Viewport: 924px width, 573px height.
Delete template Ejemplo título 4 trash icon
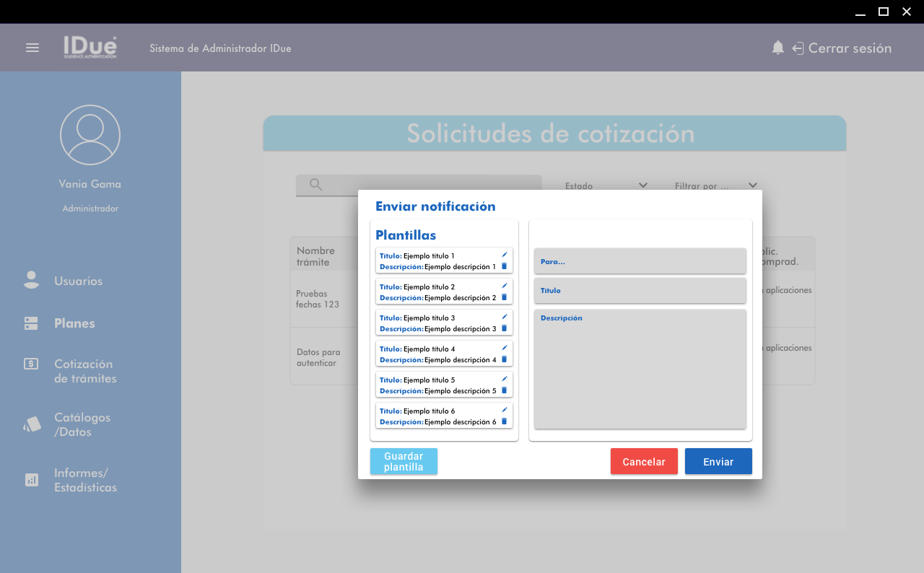click(x=504, y=359)
